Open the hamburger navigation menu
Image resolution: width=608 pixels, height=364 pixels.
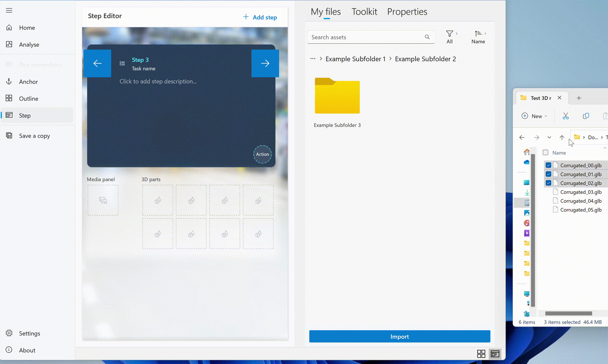pyautogui.click(x=9, y=10)
